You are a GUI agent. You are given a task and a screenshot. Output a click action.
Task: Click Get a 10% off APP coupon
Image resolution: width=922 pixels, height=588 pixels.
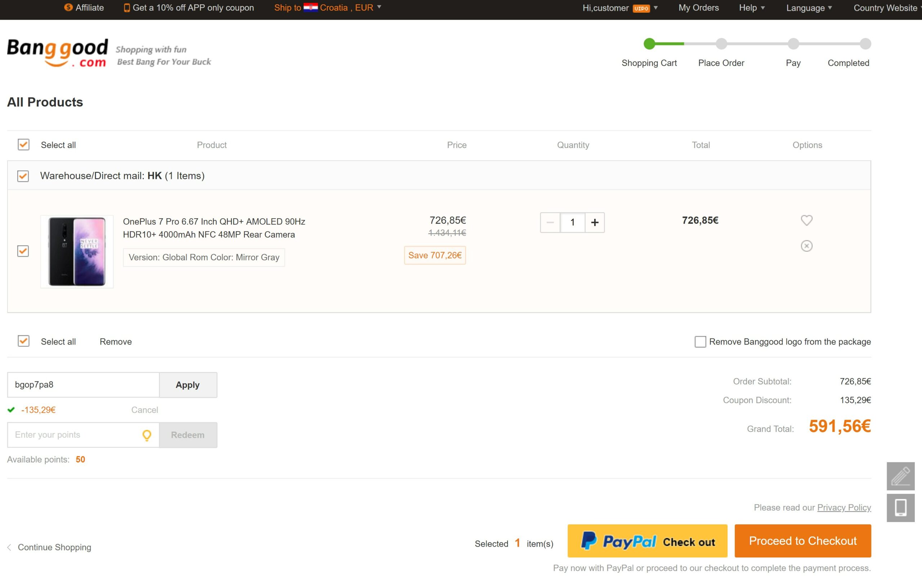[189, 8]
